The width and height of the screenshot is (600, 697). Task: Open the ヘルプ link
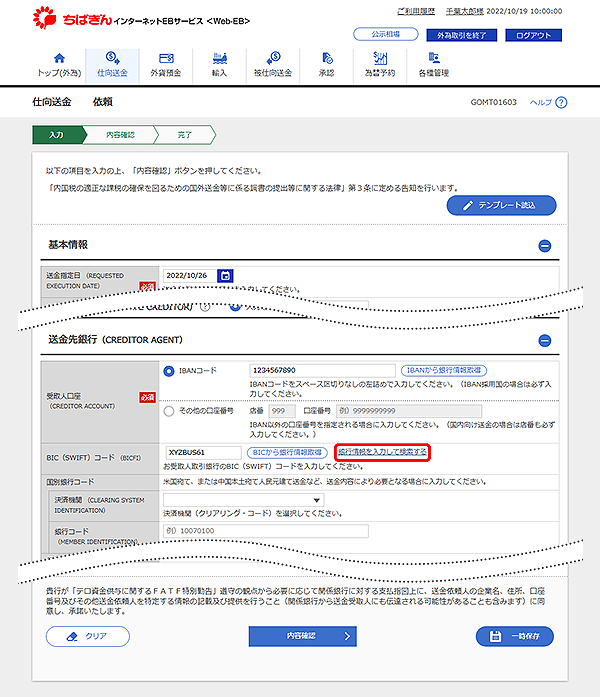click(540, 102)
